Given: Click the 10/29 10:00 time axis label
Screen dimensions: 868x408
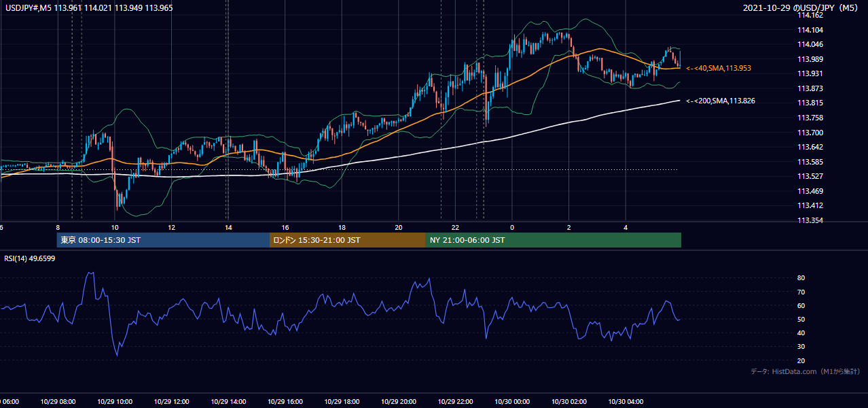Looking at the screenshot, I should tap(115, 402).
